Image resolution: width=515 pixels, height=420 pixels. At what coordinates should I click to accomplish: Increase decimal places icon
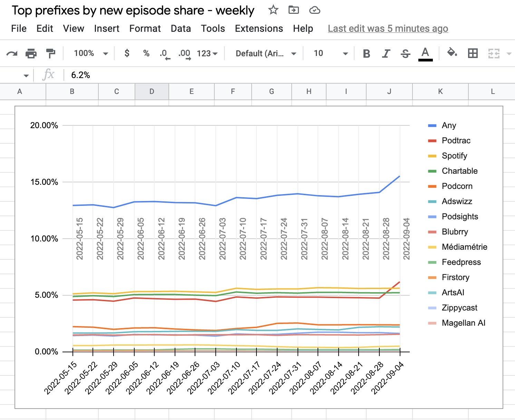(x=185, y=54)
